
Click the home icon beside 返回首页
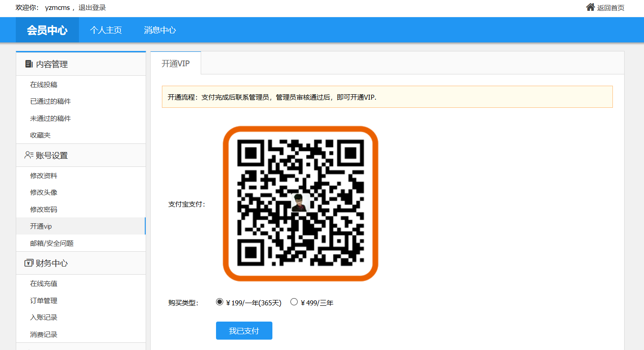[590, 7]
